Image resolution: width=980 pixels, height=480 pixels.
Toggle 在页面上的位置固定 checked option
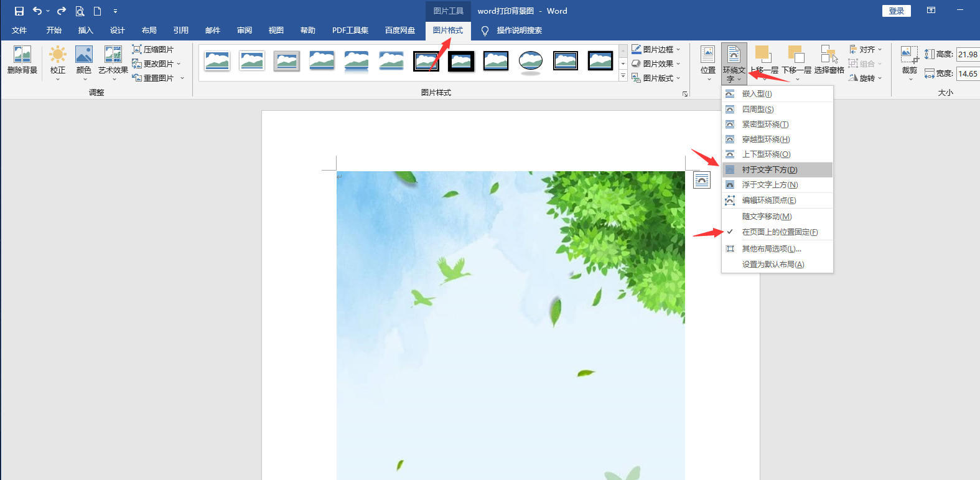pyautogui.click(x=779, y=232)
